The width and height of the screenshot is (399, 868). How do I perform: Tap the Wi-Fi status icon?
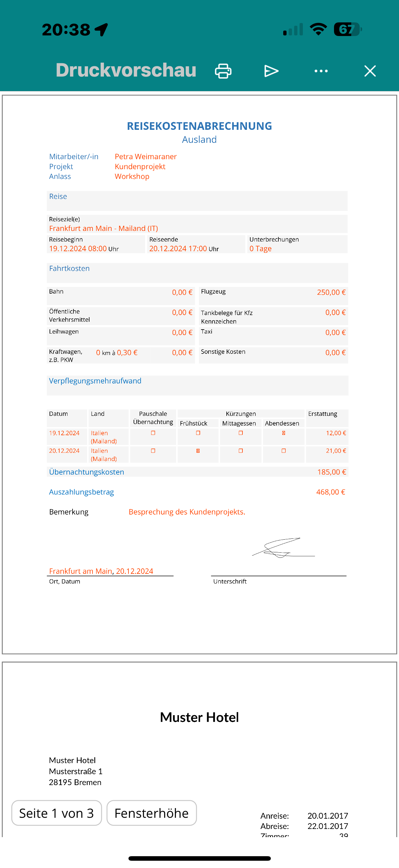318,29
